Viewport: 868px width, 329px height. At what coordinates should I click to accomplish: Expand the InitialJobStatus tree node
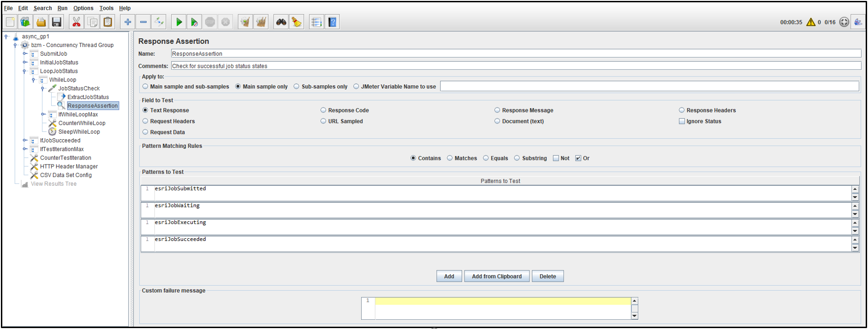pos(24,62)
